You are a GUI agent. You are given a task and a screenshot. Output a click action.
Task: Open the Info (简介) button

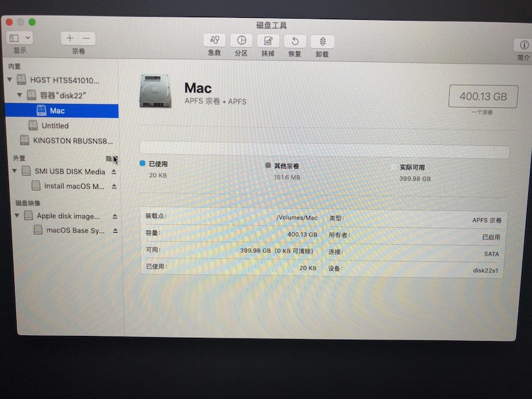pyautogui.click(x=524, y=45)
